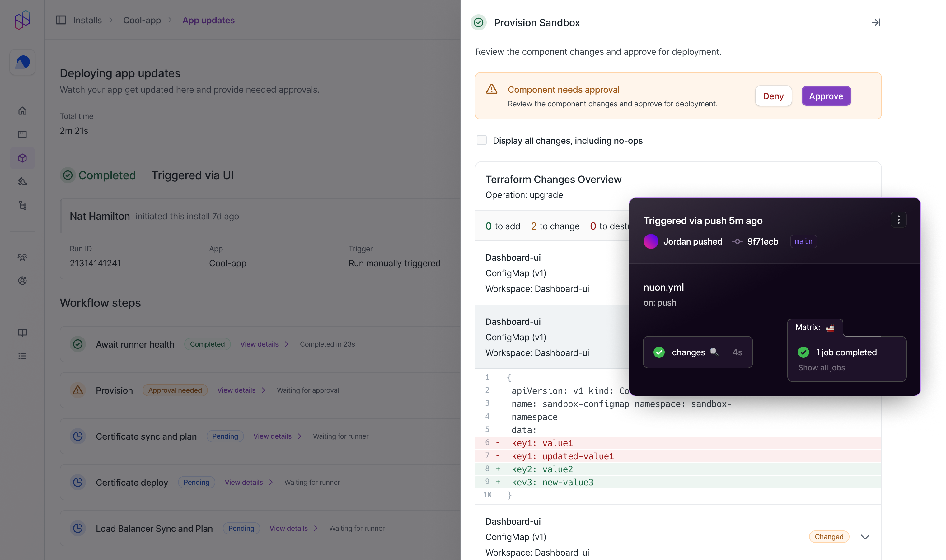Click the team members sidebar icon
Screen dimensions: 946x560
(x=22, y=257)
